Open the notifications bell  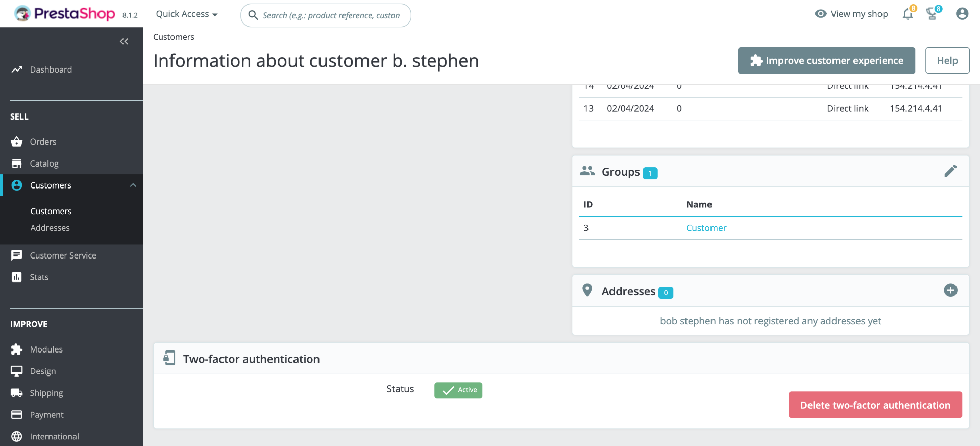908,14
